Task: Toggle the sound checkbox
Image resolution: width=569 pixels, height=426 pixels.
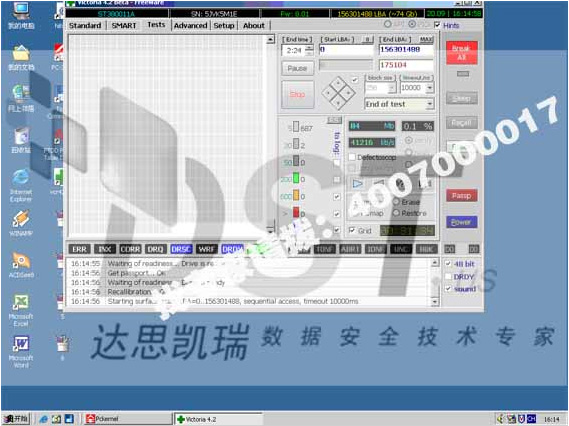Action: (x=448, y=289)
